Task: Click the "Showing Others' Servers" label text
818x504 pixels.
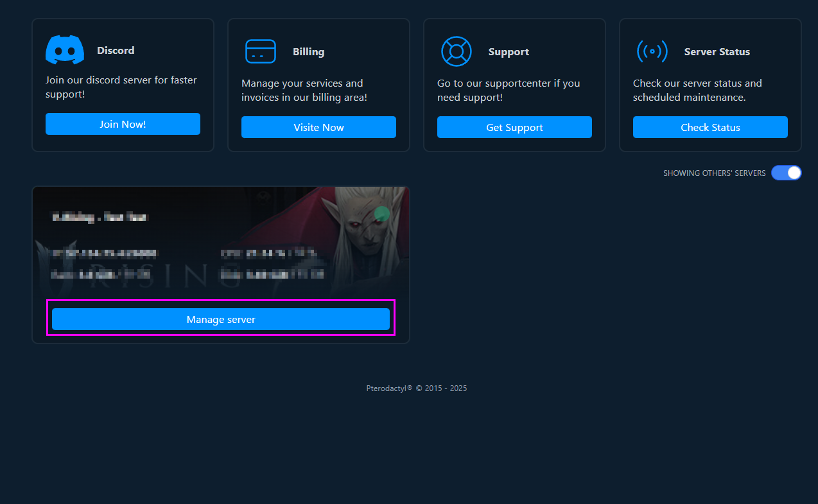Action: [x=714, y=173]
